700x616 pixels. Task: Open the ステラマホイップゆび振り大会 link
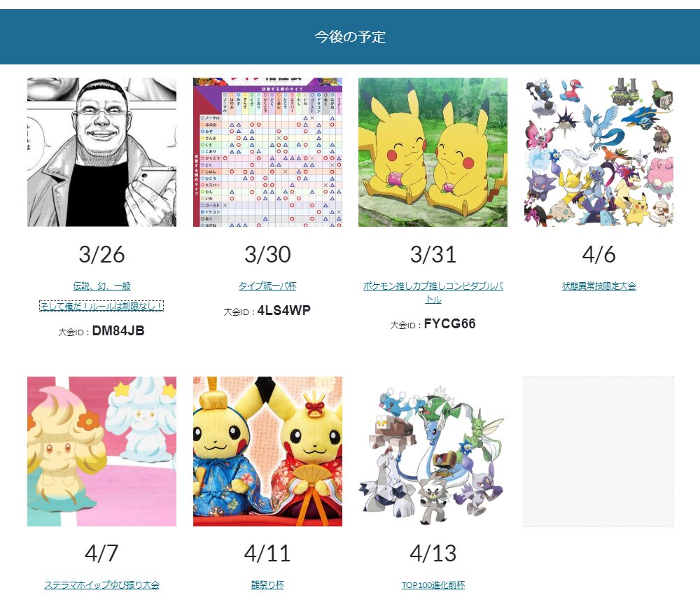[101, 584]
